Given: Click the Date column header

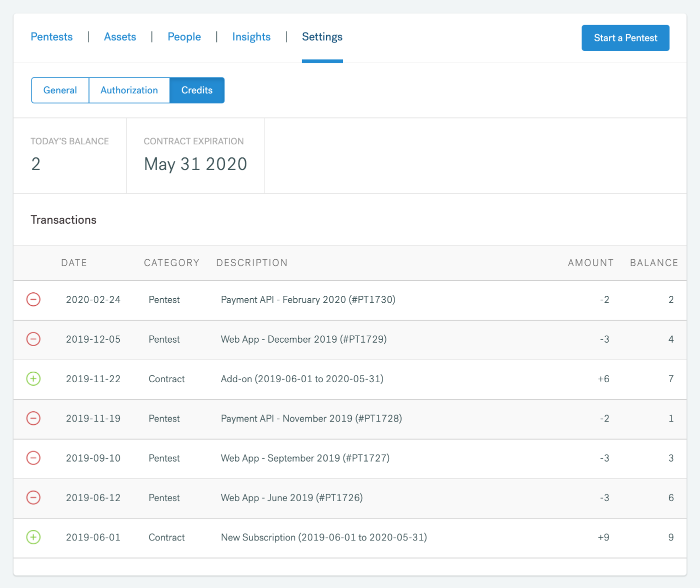Looking at the screenshot, I should tap(74, 263).
